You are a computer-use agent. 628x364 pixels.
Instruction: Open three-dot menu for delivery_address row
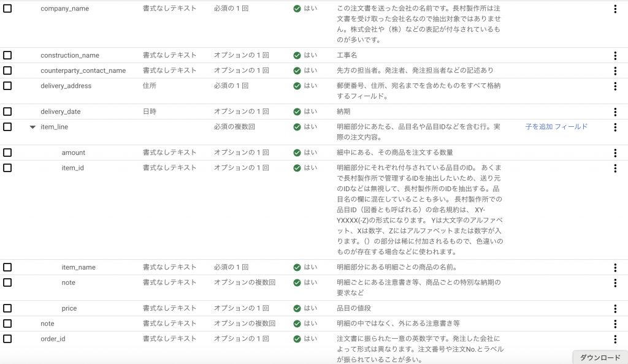615,86
